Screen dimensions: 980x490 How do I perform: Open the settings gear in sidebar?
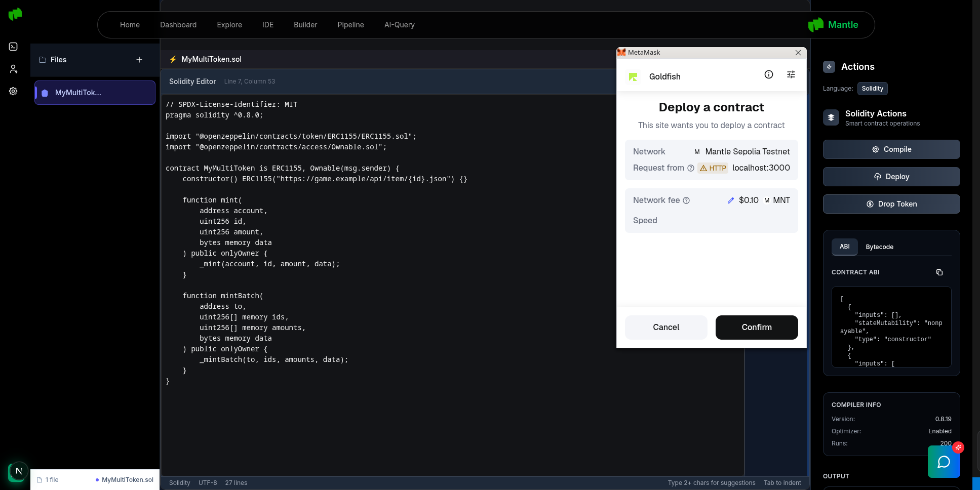click(x=14, y=91)
